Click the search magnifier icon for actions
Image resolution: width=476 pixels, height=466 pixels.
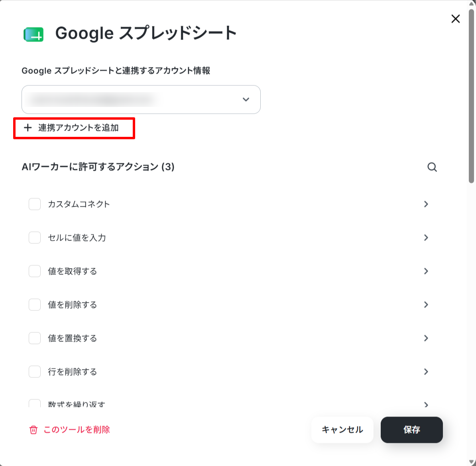432,167
